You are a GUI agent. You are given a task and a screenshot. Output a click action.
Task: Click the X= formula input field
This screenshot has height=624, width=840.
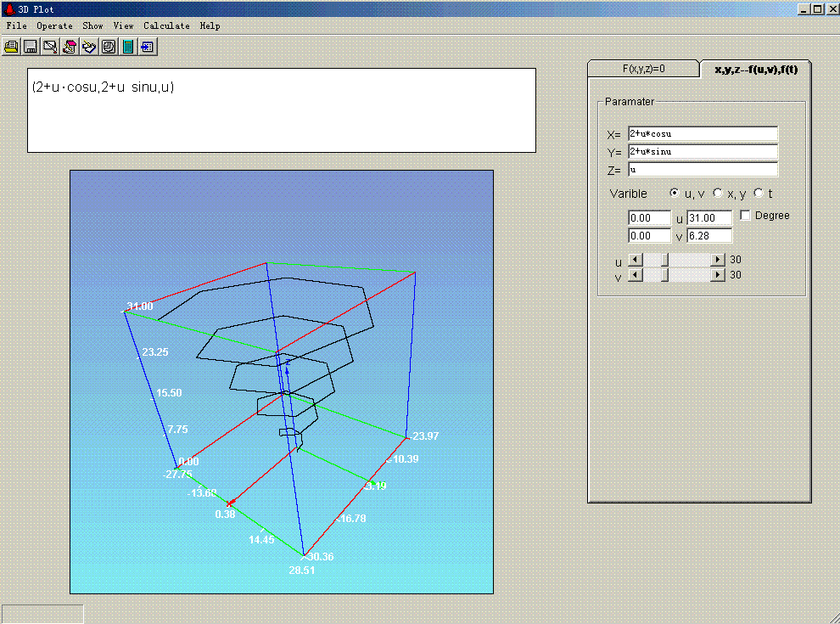(x=703, y=133)
